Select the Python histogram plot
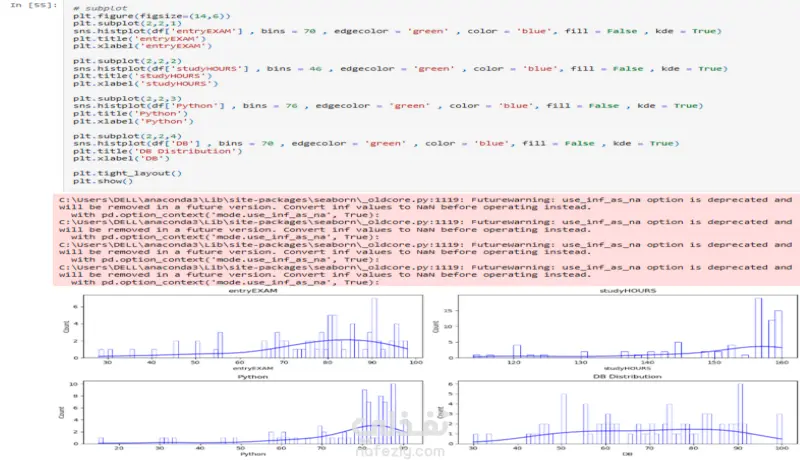The image size is (800, 460). click(253, 412)
